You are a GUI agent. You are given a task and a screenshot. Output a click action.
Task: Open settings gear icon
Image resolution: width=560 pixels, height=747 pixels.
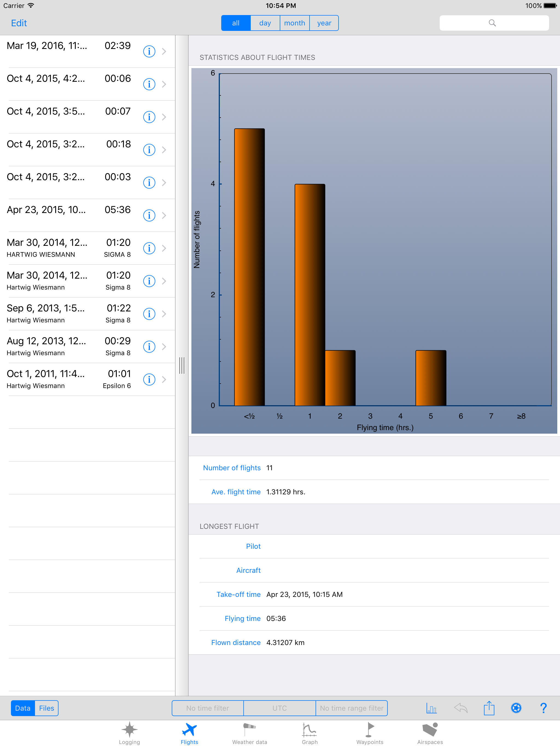pos(516,708)
